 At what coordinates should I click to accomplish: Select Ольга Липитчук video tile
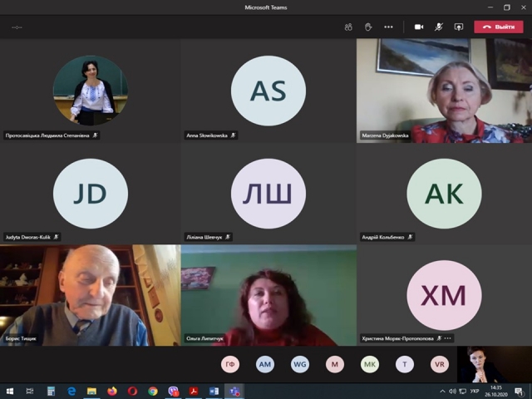click(x=268, y=295)
